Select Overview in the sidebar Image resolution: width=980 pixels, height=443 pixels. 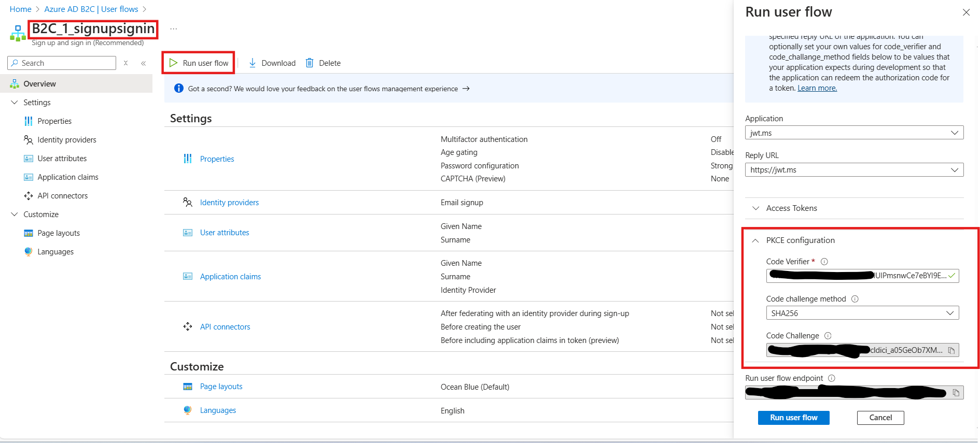pos(76,83)
